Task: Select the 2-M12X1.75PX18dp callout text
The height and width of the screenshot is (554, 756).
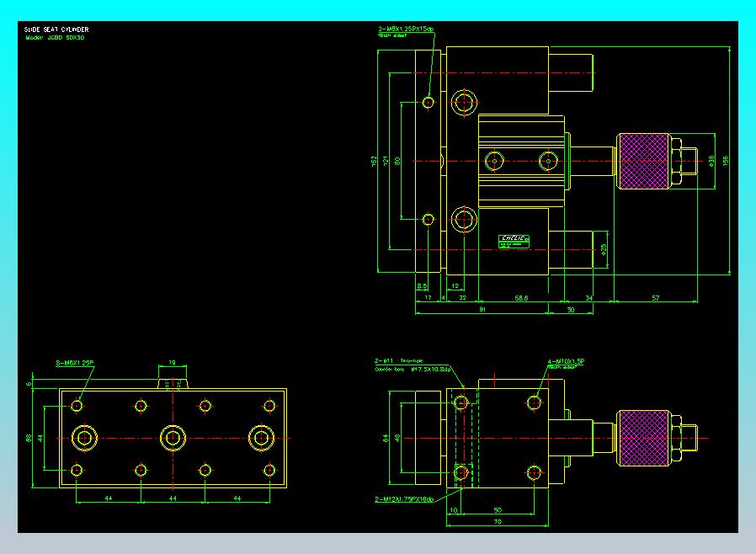Action: pyautogui.click(x=404, y=499)
